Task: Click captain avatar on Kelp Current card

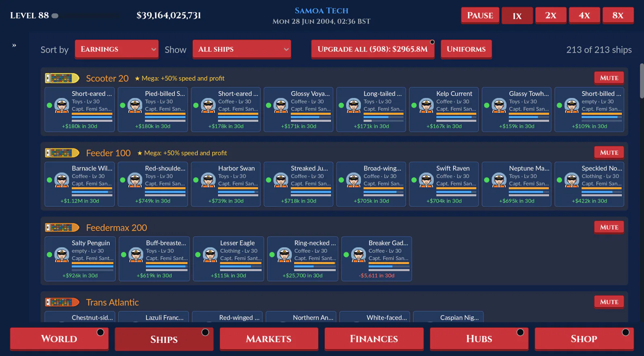Action: [x=426, y=106]
